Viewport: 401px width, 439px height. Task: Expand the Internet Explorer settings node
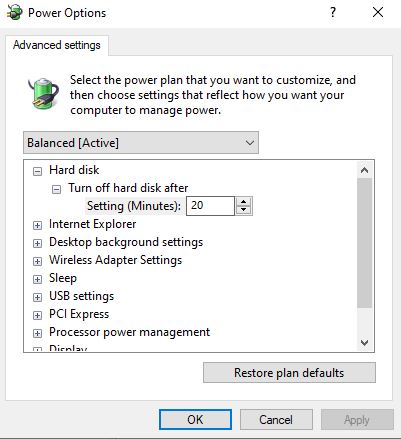click(37, 225)
